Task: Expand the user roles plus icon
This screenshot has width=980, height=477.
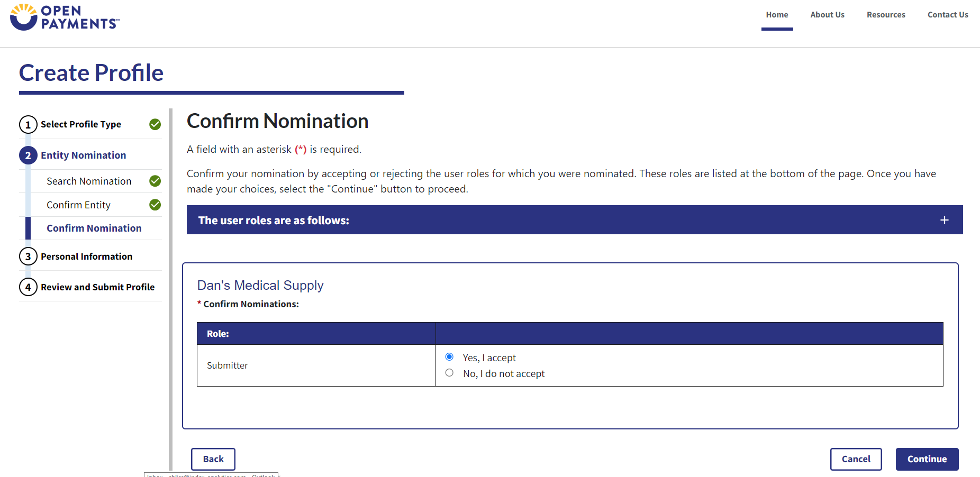Action: [x=945, y=220]
